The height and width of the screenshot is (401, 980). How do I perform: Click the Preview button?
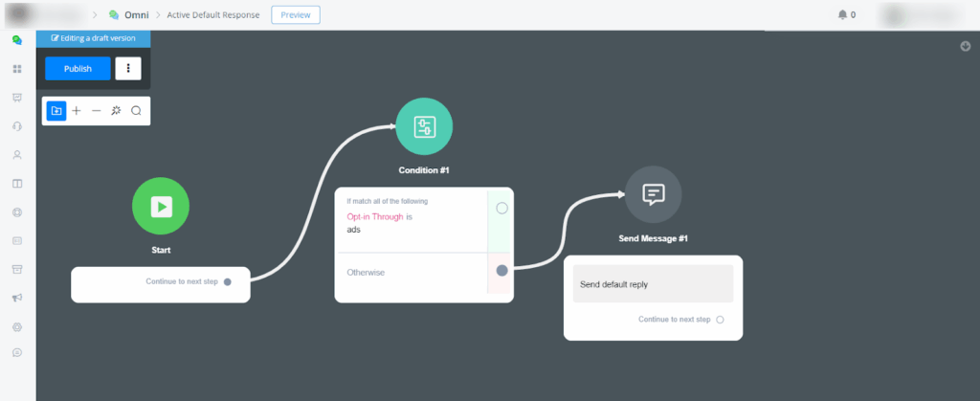coord(296,14)
